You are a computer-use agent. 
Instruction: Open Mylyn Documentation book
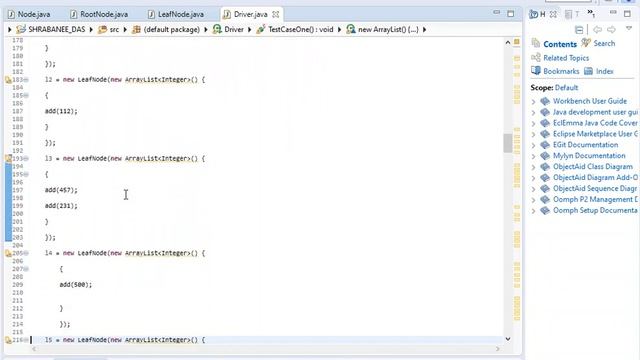click(589, 156)
